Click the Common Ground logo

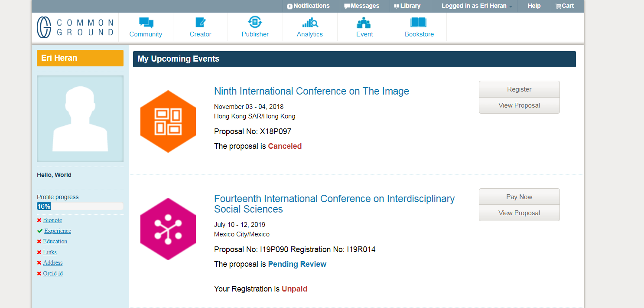tap(75, 27)
